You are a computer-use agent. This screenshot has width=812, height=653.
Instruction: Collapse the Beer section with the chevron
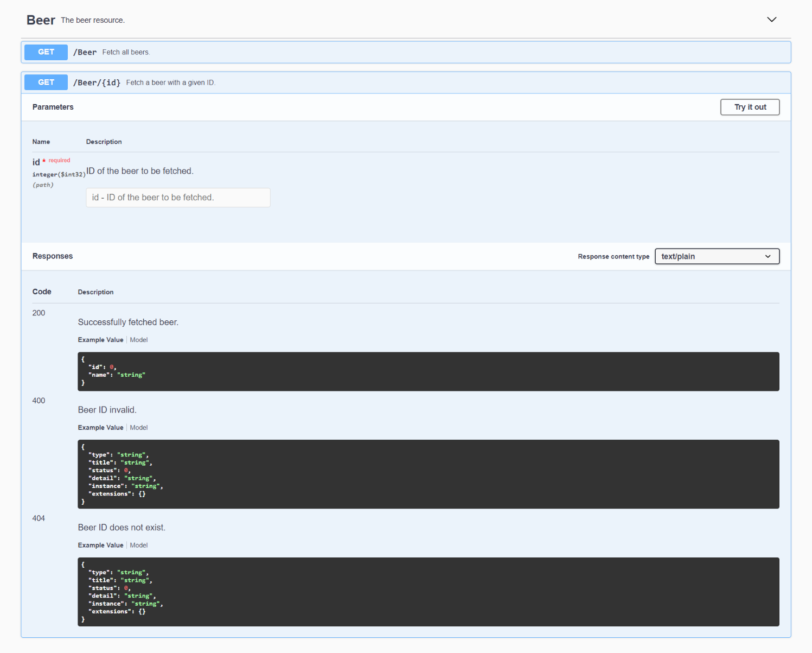coord(771,20)
